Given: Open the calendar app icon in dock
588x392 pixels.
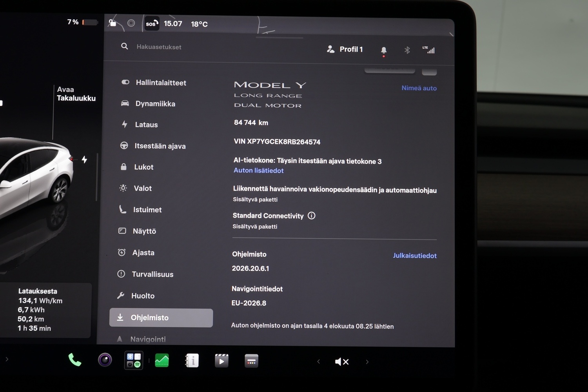Looking at the screenshot, I should coord(251,361).
